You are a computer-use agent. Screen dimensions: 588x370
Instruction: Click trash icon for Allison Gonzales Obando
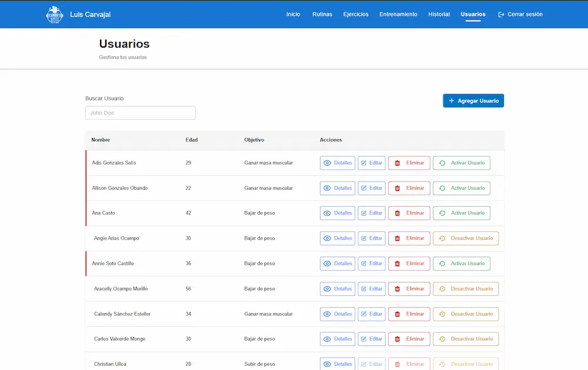[x=397, y=188]
